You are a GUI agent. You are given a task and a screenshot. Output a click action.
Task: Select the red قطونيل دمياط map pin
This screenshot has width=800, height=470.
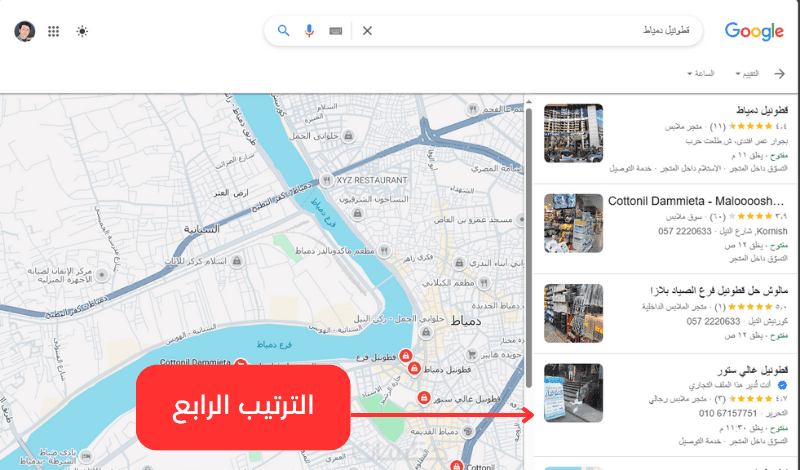click(414, 368)
